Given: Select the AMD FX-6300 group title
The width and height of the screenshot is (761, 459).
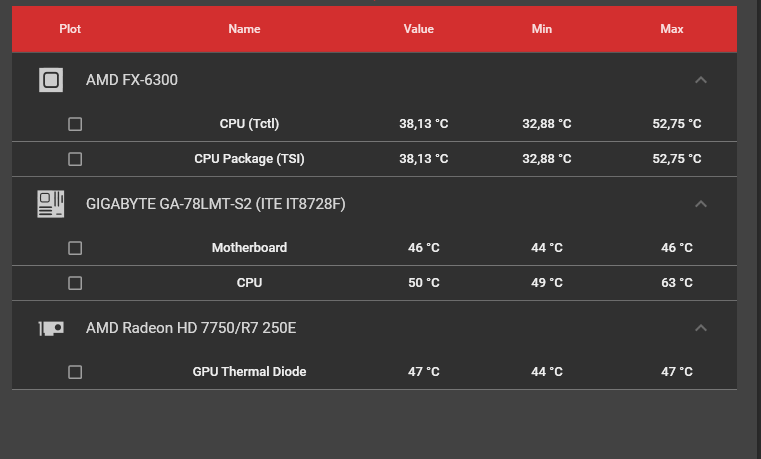Looking at the screenshot, I should tap(132, 80).
